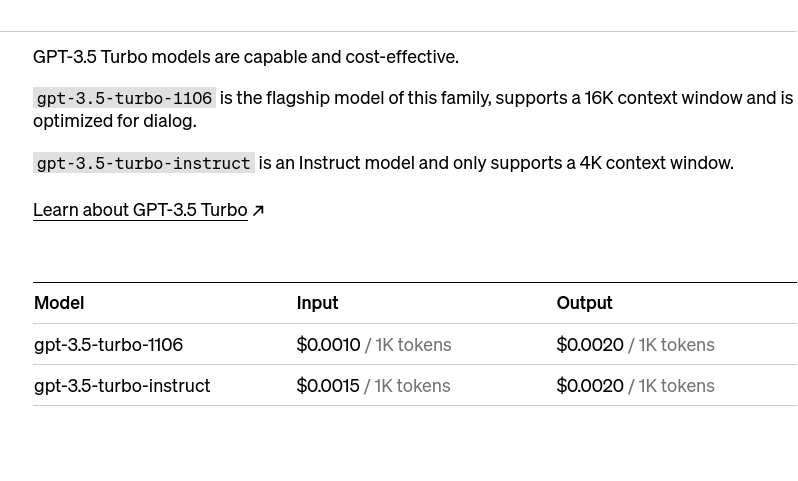Click the $0.0015 input price cell
Viewport: 798px width, 481px height.
(x=328, y=386)
